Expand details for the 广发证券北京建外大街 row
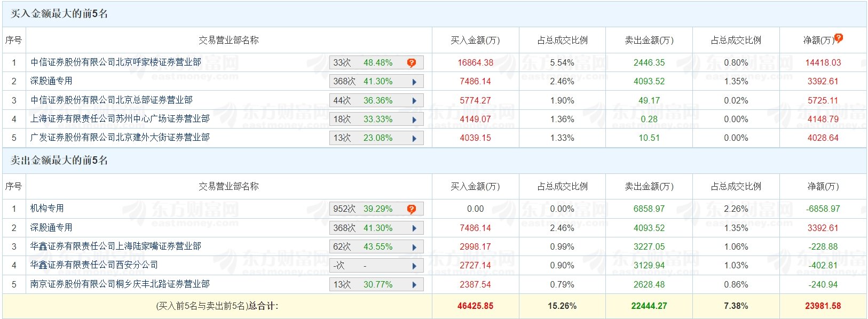Viewport: 868px width, 319px height. [x=414, y=138]
